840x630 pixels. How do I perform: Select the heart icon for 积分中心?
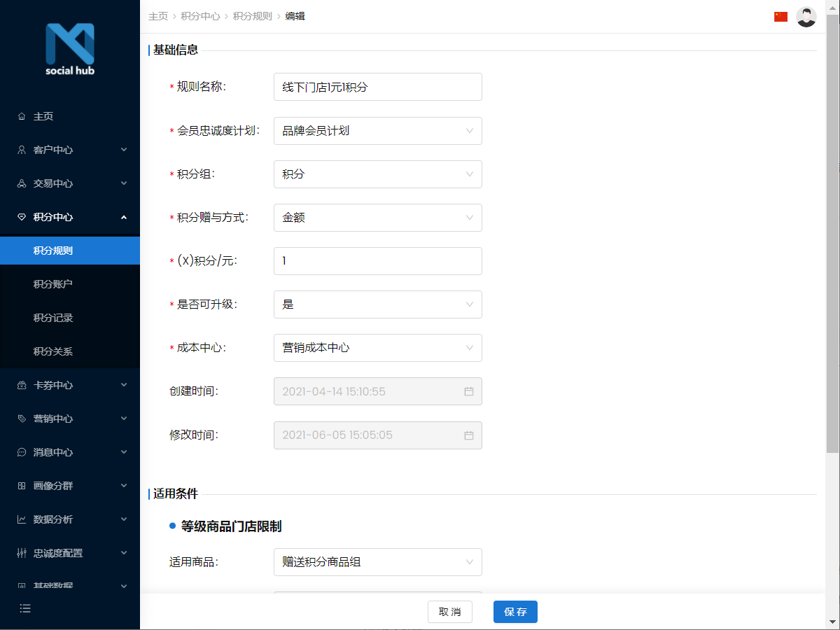tap(22, 217)
